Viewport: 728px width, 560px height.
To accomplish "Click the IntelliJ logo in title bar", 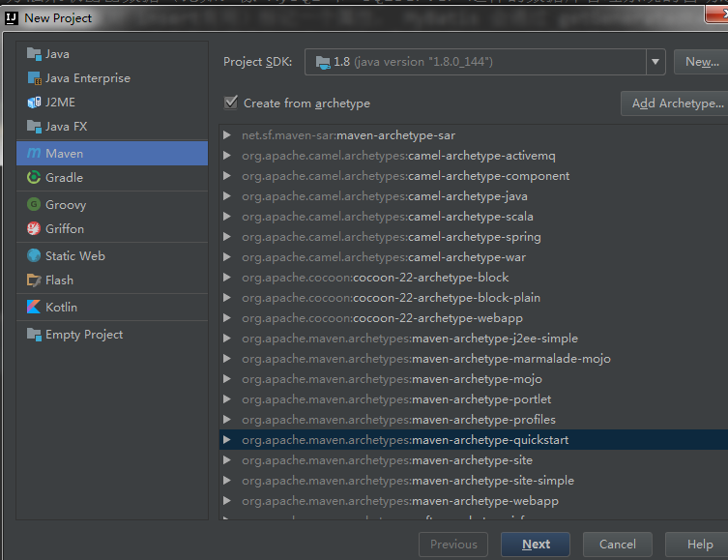I will click(x=12, y=18).
